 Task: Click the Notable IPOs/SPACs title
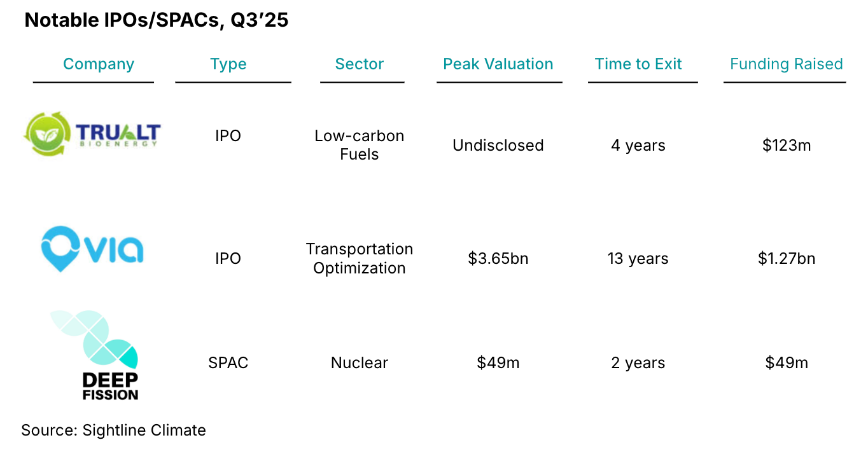pyautogui.click(x=157, y=20)
